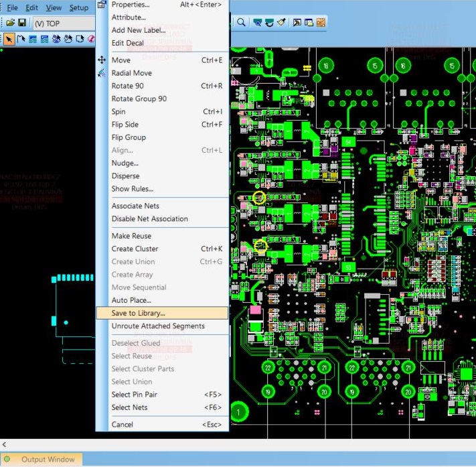Click the orange PADS Router icon
This screenshot has height=467, width=476.
point(321,22)
